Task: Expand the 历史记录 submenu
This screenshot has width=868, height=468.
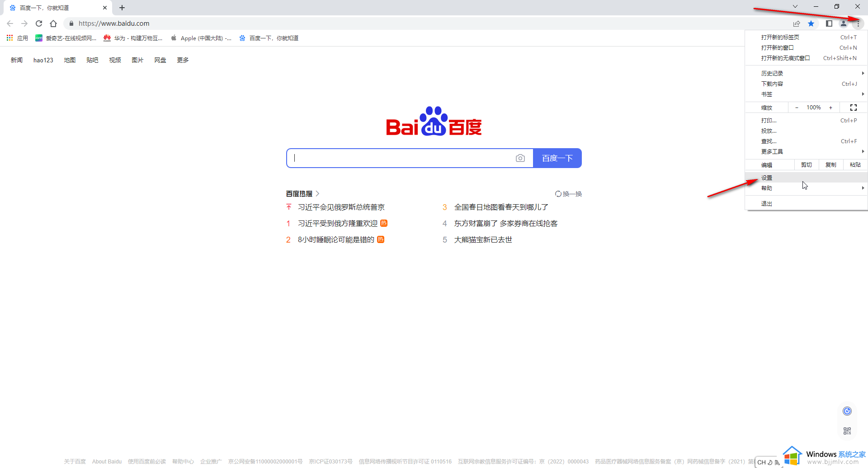Action: [x=807, y=73]
